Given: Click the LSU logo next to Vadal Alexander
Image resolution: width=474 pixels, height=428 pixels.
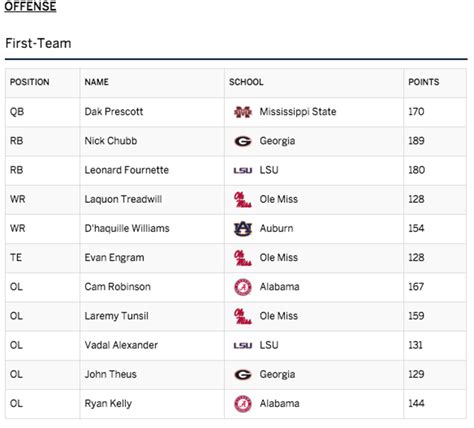Looking at the screenshot, I should click(x=243, y=346).
